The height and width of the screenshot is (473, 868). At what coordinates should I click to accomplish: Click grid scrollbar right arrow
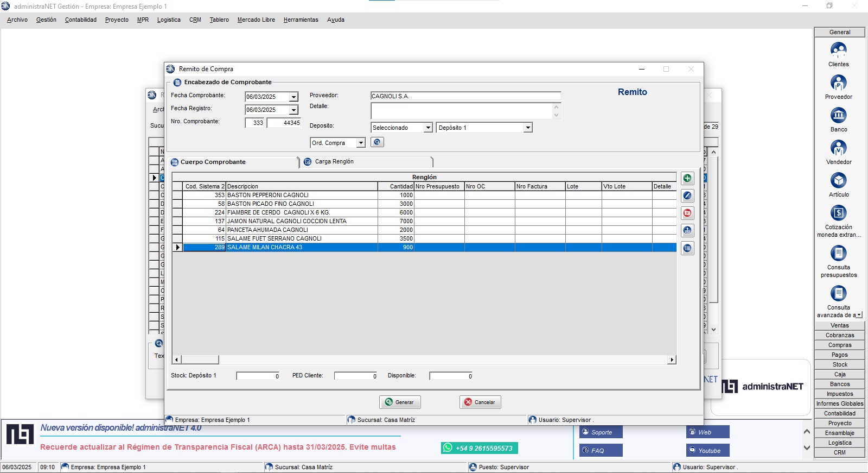point(672,360)
